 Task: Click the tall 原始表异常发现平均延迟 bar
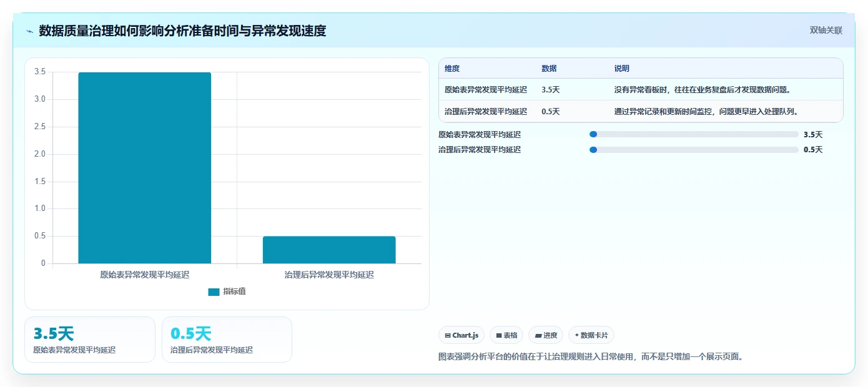pos(145,168)
